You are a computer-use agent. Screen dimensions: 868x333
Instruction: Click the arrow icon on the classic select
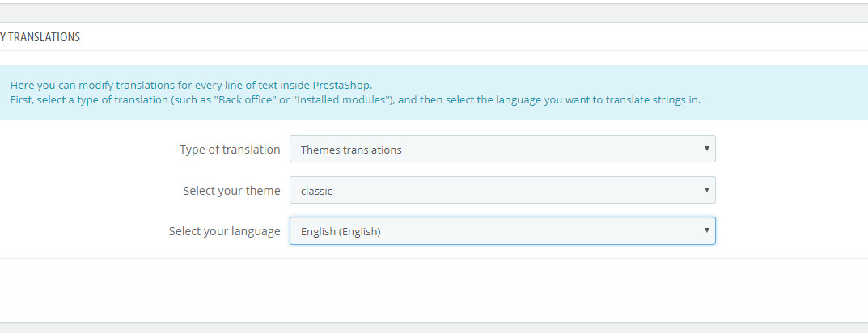(x=706, y=190)
